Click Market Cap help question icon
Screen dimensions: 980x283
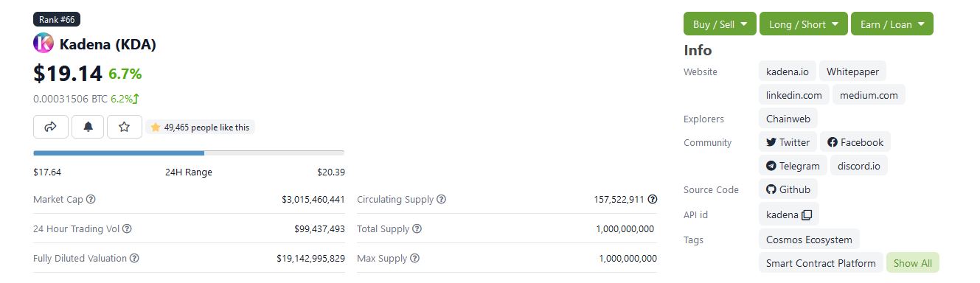coord(91,199)
